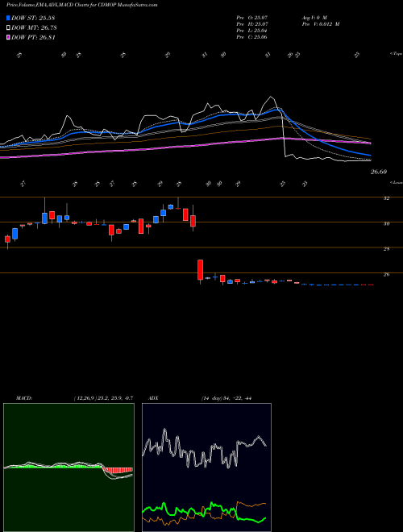Click the 'Pre H: 25.07' value

(252, 24)
